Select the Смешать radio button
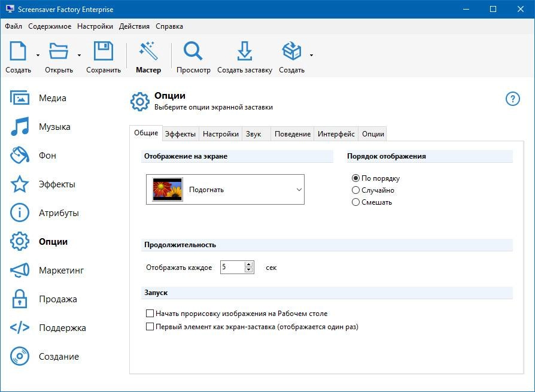This screenshot has width=535, height=392. pyautogui.click(x=355, y=202)
